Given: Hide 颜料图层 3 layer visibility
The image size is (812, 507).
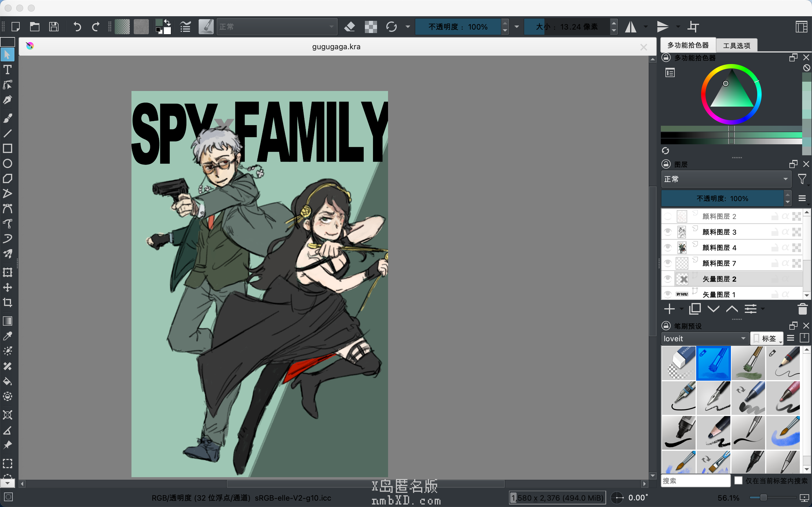Looking at the screenshot, I should [x=667, y=232].
